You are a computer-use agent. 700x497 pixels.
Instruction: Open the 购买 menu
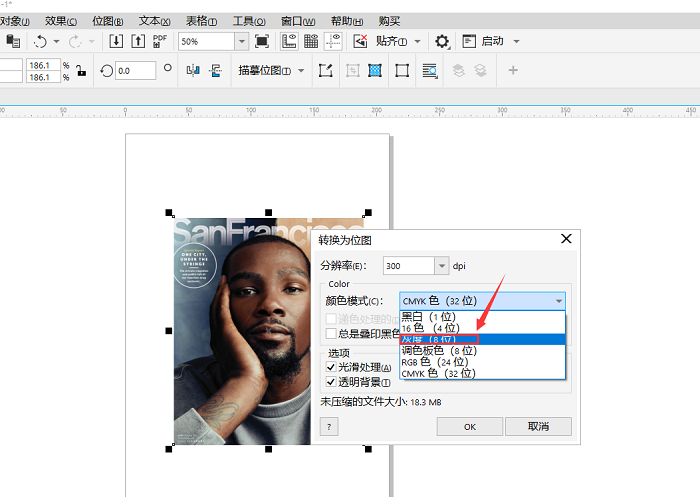pos(389,21)
